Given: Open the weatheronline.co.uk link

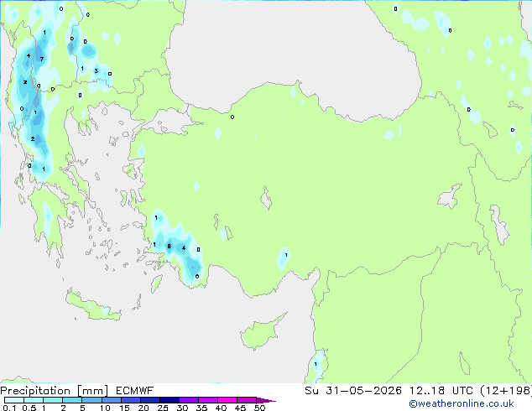Looking at the screenshot, I should 462,403.
